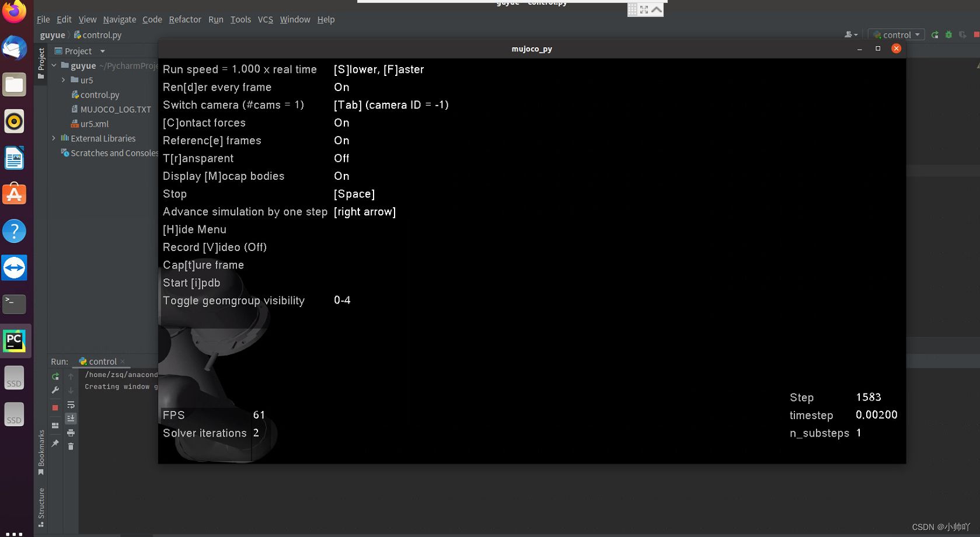Open the Refactor menu
Screen dimensions: 980x537
tap(185, 19)
